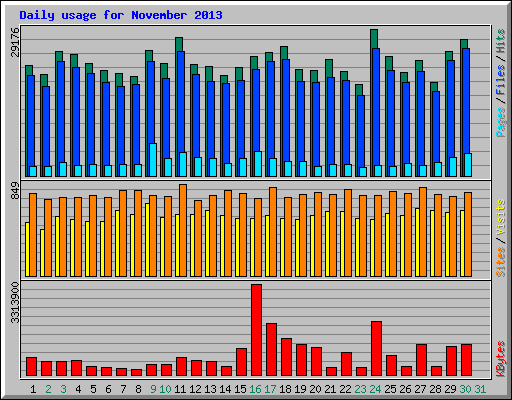Click the Visits legend label
The height and width of the screenshot is (400, 512).
501,217
